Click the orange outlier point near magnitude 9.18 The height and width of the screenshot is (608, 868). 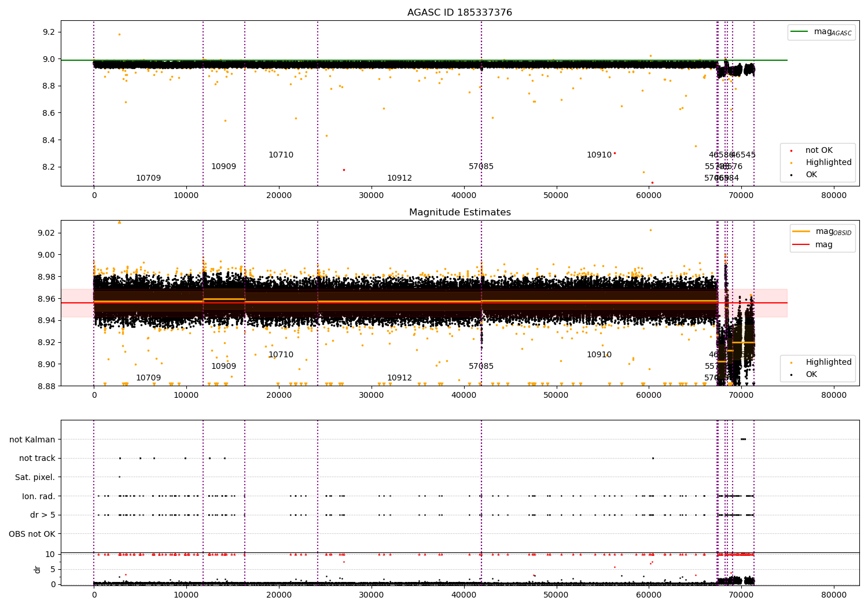pyautogui.click(x=119, y=34)
